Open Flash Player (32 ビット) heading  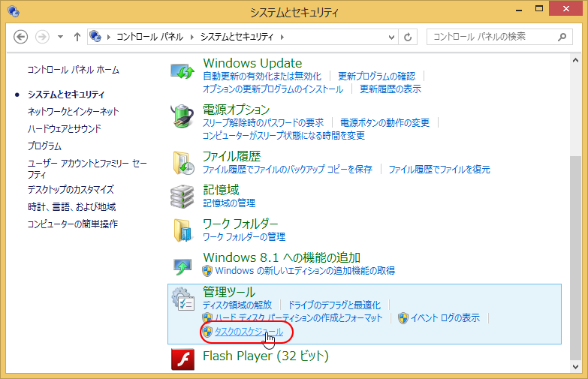[266, 356]
